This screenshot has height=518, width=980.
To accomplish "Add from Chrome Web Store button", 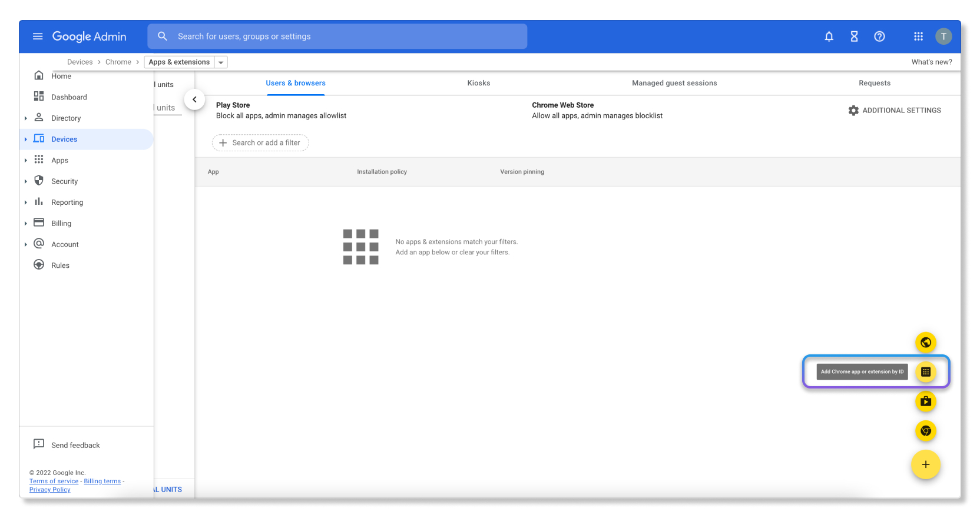I will 926,431.
